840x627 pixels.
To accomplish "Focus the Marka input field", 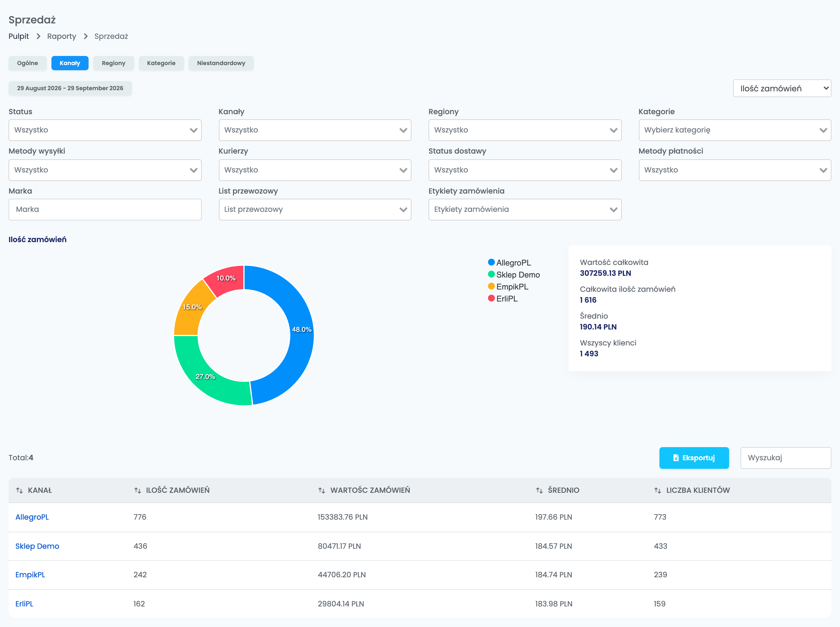I will 105,210.
